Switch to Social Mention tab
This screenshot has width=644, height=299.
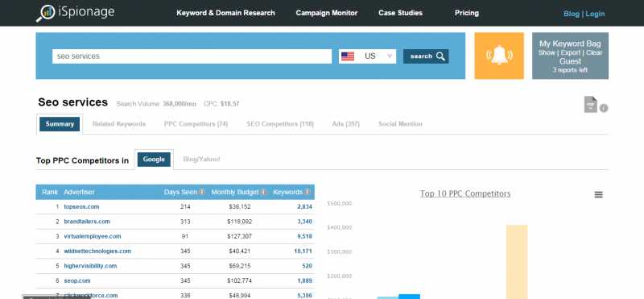click(400, 124)
